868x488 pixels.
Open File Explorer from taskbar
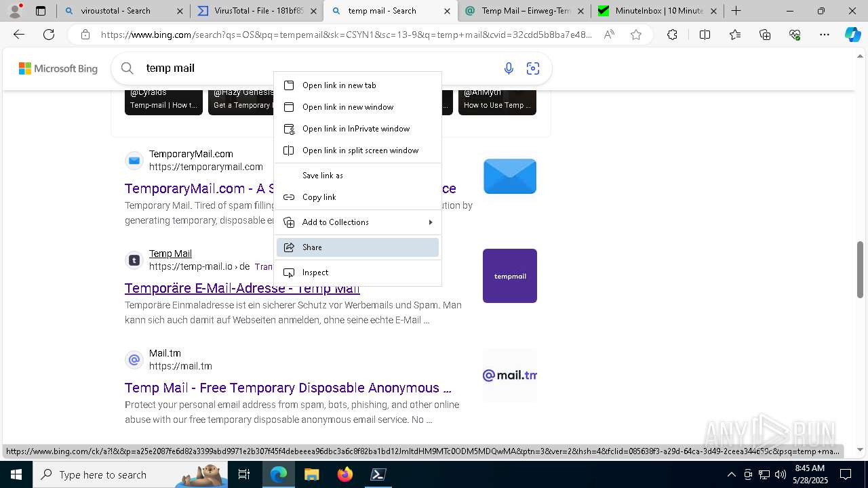(311, 474)
